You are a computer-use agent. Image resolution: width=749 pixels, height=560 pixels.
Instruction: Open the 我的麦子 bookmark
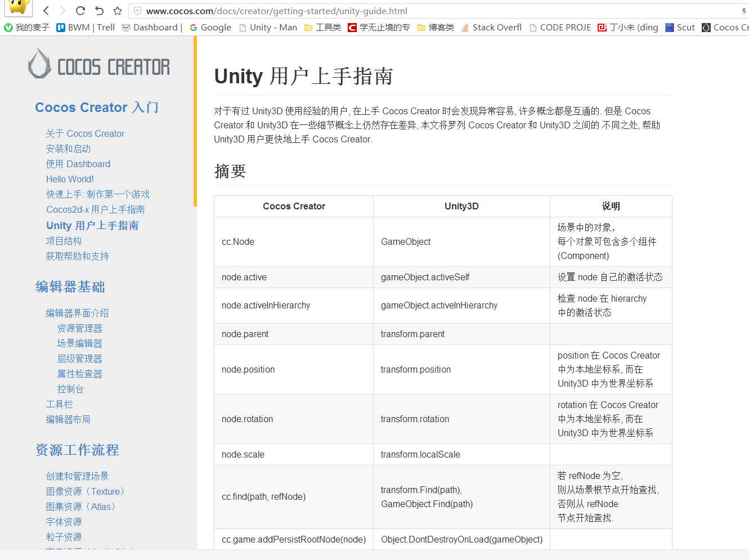point(27,28)
